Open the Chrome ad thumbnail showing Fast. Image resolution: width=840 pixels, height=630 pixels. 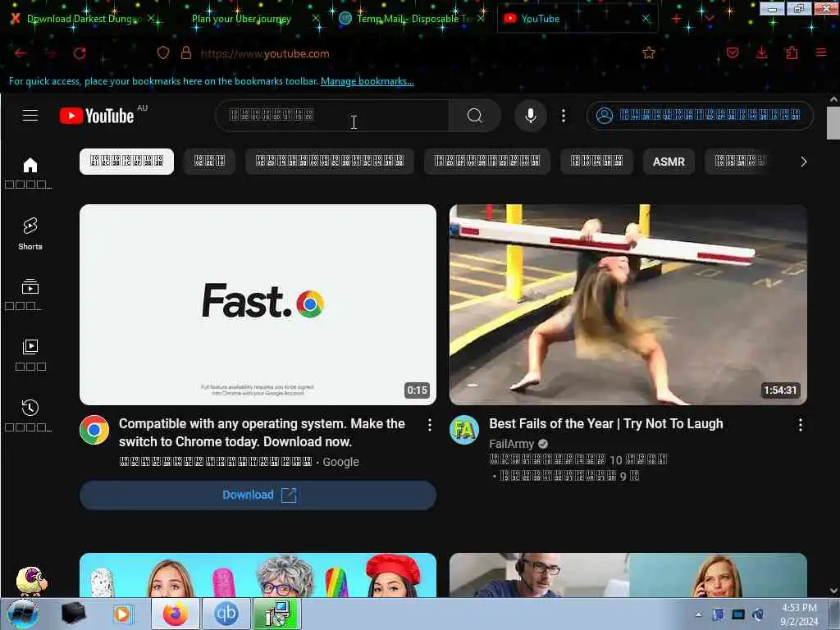point(258,304)
